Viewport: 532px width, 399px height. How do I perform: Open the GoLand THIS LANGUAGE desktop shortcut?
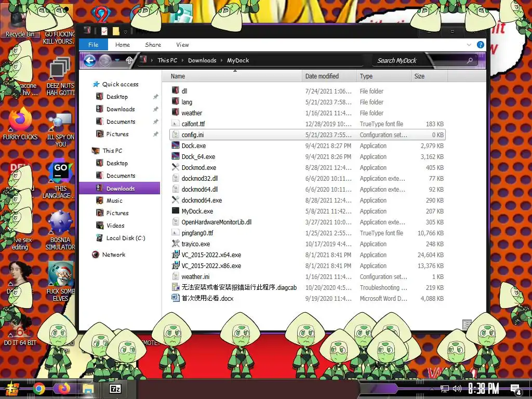(x=60, y=180)
